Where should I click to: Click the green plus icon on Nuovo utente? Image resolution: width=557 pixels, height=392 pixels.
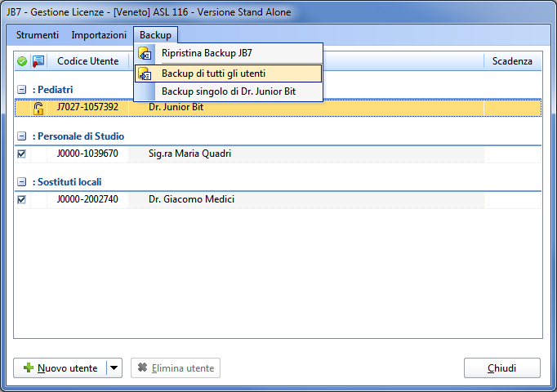click(x=29, y=367)
